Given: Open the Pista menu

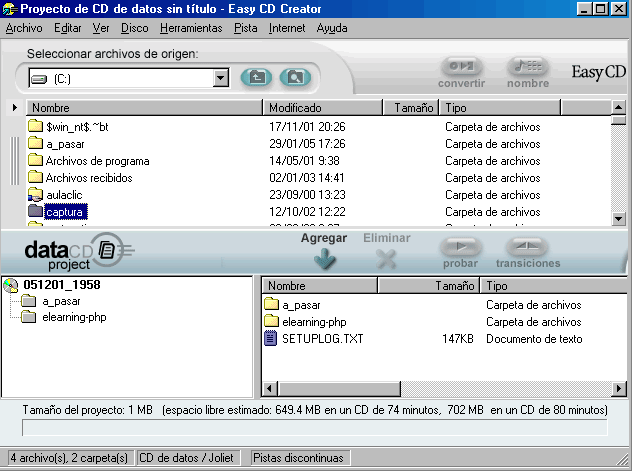Looking at the screenshot, I should pyautogui.click(x=245, y=28).
